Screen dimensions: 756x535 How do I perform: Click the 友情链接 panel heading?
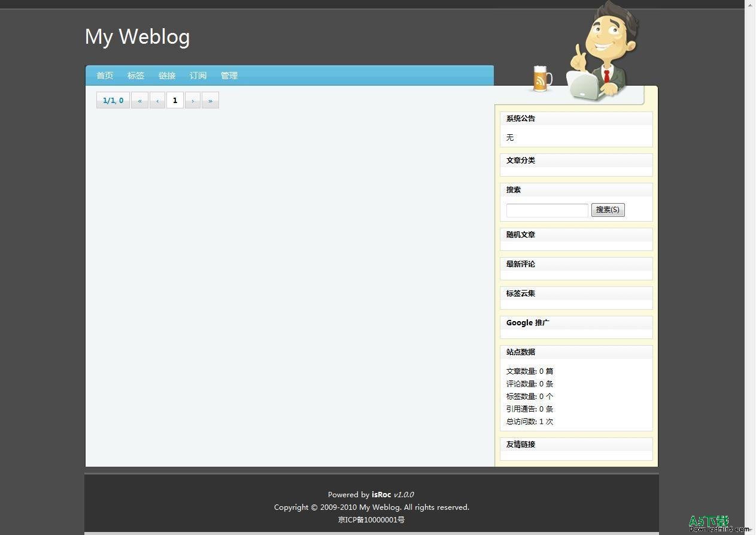(521, 445)
